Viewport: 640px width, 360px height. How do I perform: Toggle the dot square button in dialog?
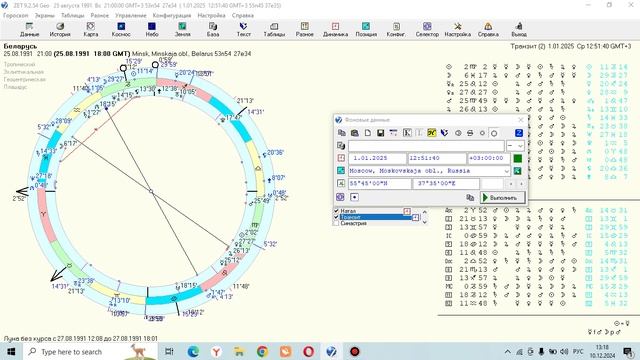point(354,197)
